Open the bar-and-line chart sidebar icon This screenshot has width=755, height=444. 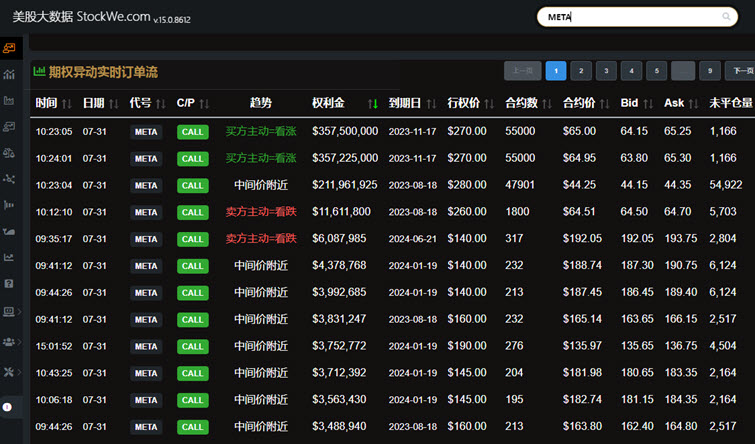coord(9,74)
